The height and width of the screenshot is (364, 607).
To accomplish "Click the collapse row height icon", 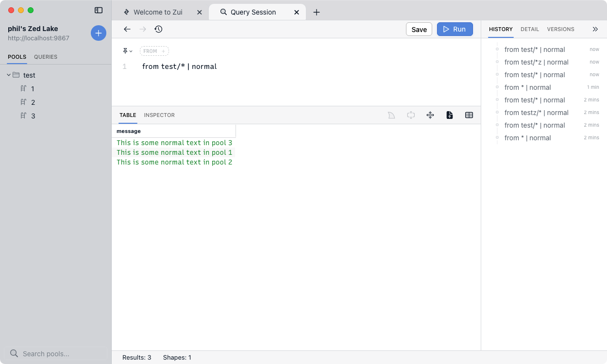I will click(x=430, y=115).
